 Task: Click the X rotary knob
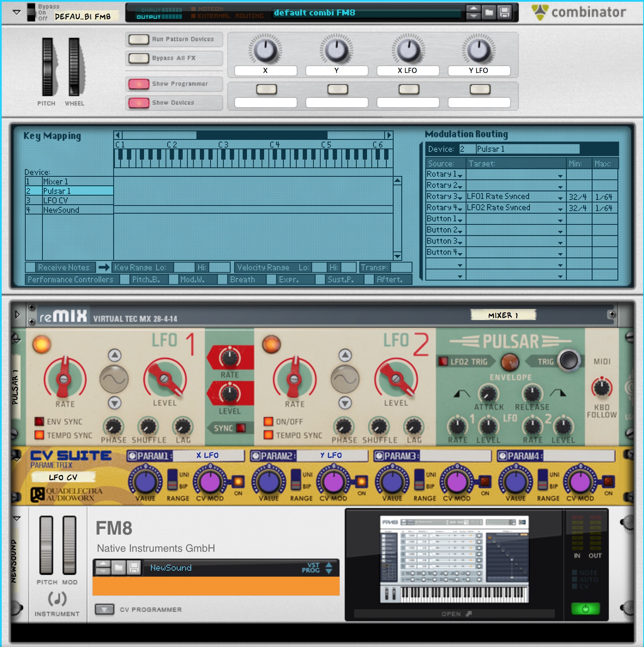click(265, 50)
